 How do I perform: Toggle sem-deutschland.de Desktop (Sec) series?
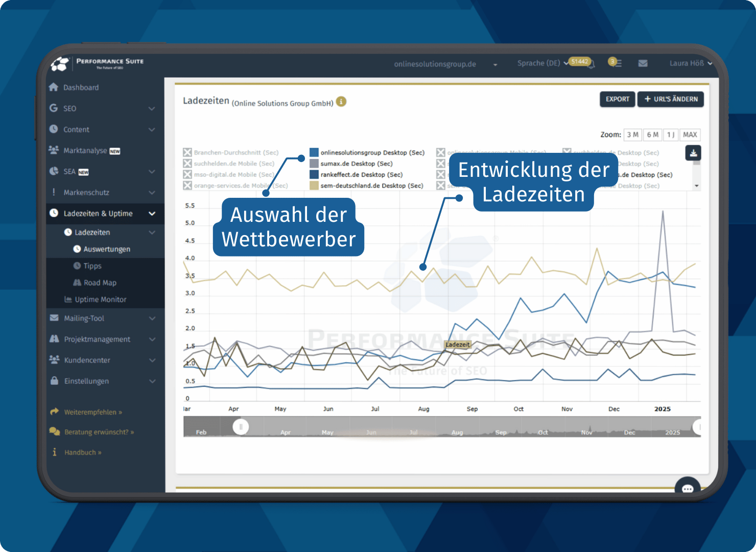tap(367, 186)
